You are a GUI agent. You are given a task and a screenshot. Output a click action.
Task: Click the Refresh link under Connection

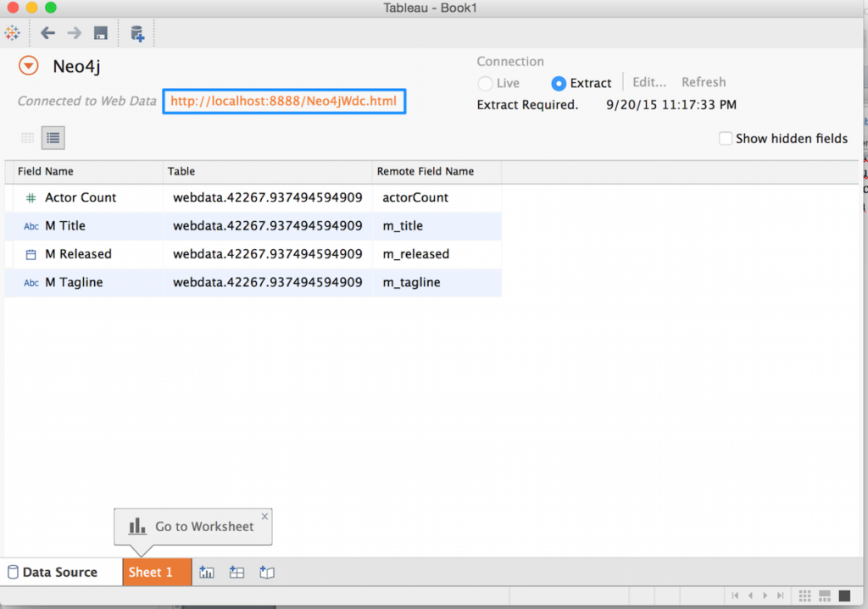(704, 82)
